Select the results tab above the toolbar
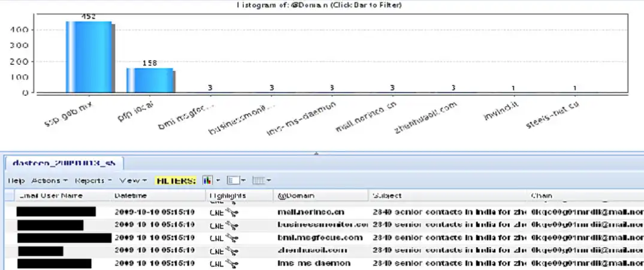This screenshot has height=270, width=644. pos(63,163)
